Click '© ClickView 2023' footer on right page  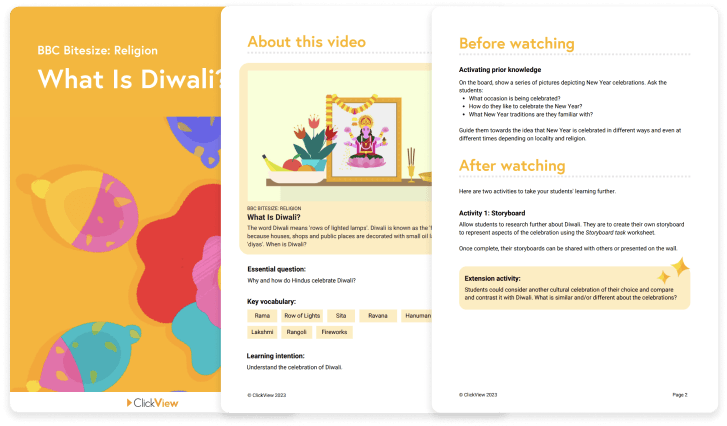(478, 395)
